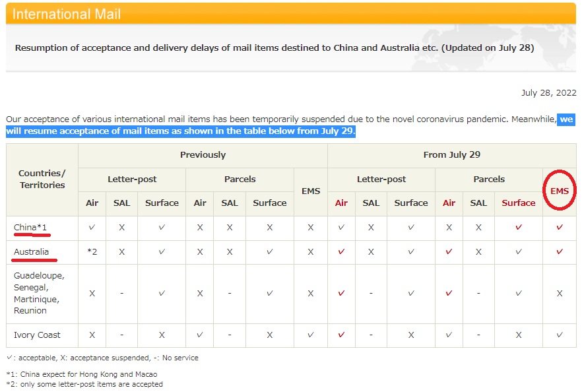Select the Ivory Coast row label

[x=37, y=335]
